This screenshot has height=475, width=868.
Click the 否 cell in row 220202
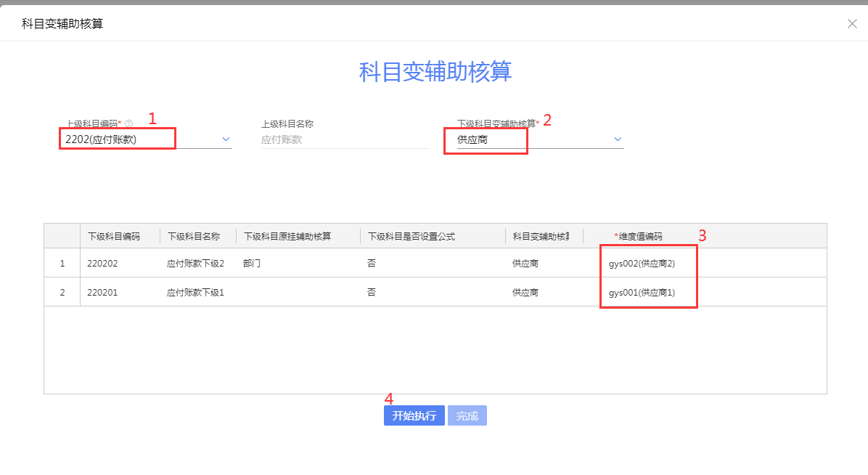[x=372, y=263]
